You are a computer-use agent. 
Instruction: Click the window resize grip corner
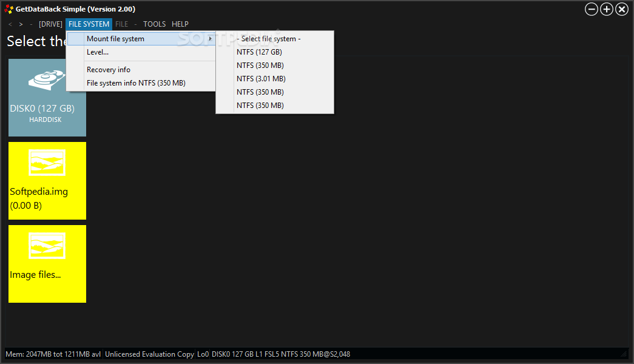pyautogui.click(x=624, y=354)
